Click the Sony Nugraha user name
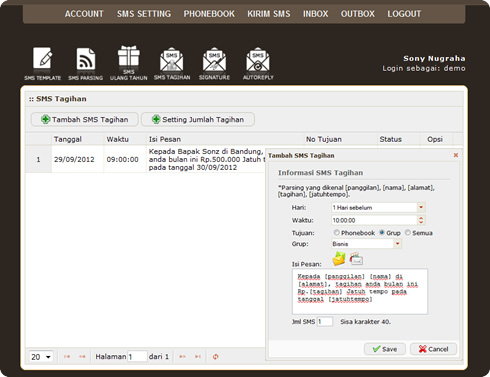 (x=434, y=58)
